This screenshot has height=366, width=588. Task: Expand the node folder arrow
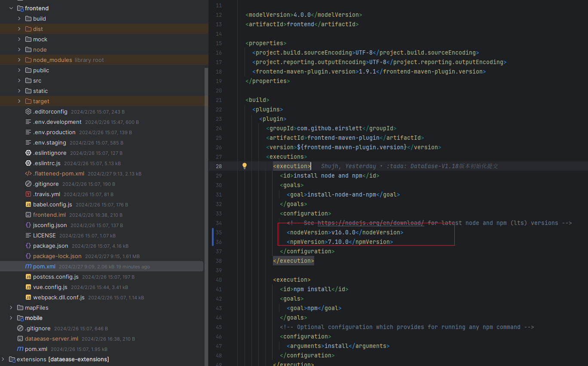pos(19,49)
